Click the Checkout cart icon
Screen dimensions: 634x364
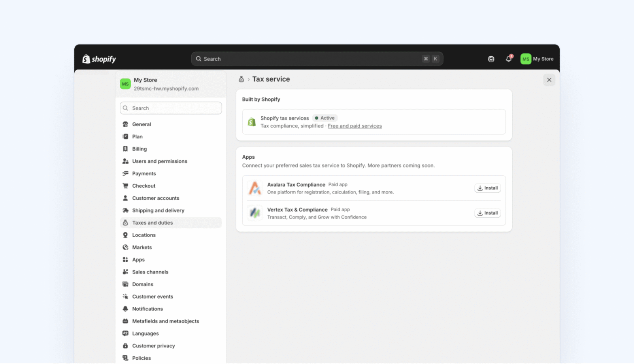coord(125,186)
